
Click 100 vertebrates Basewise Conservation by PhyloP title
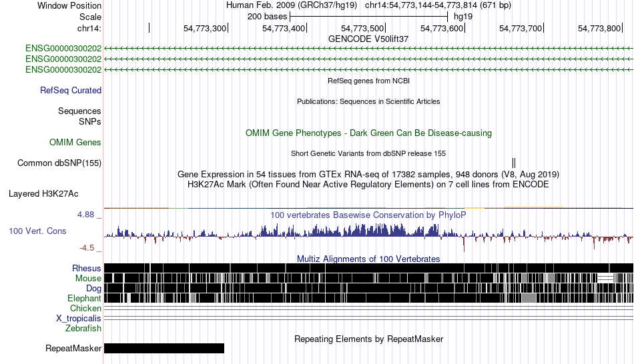point(368,215)
